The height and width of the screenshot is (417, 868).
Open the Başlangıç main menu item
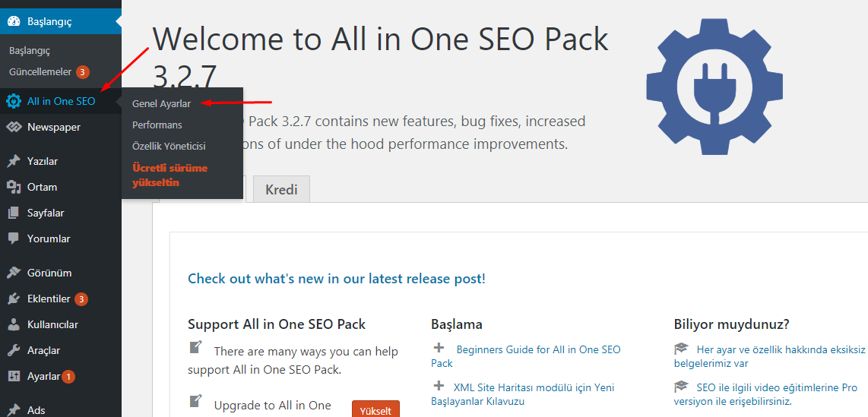point(61,22)
